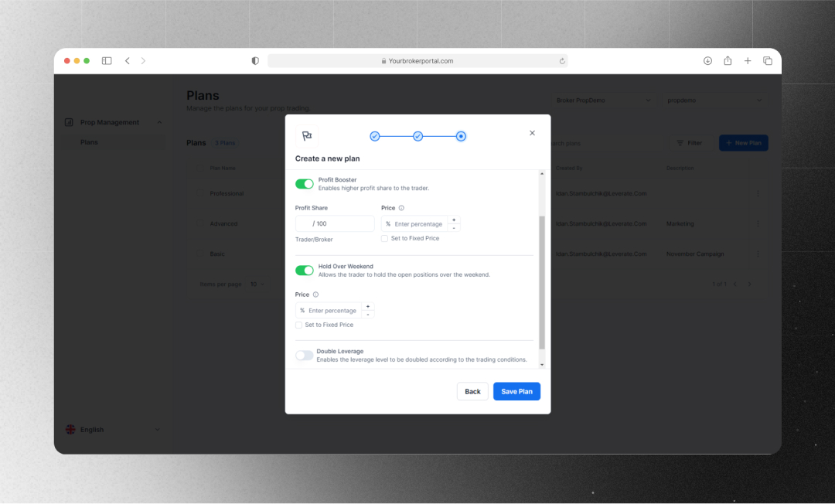Click the Safari share icon
The width and height of the screenshot is (835, 504).
pos(728,61)
